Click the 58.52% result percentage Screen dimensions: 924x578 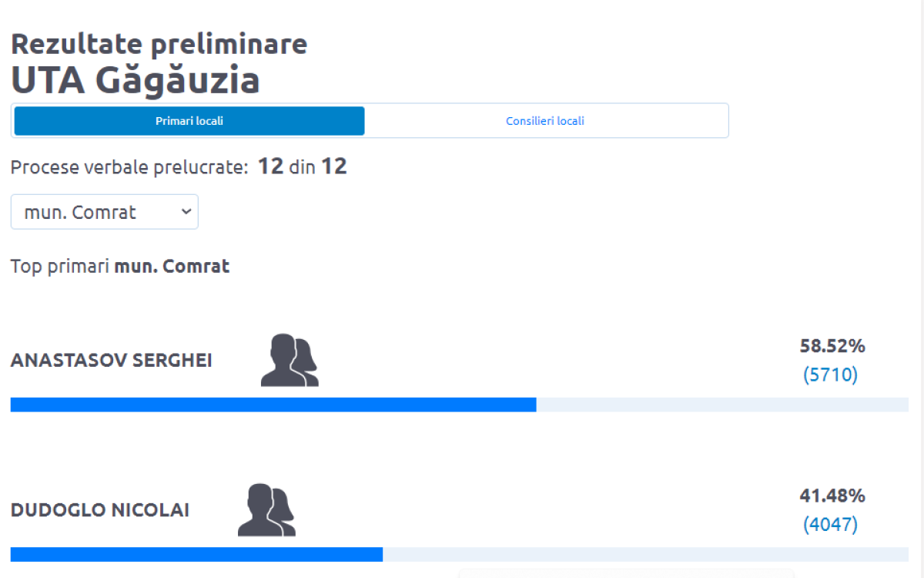click(x=832, y=346)
